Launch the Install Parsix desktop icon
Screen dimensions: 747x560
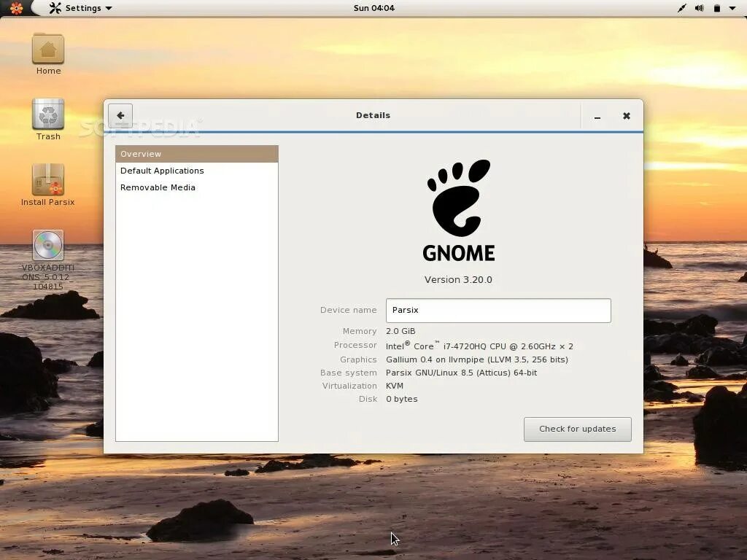[x=47, y=185]
